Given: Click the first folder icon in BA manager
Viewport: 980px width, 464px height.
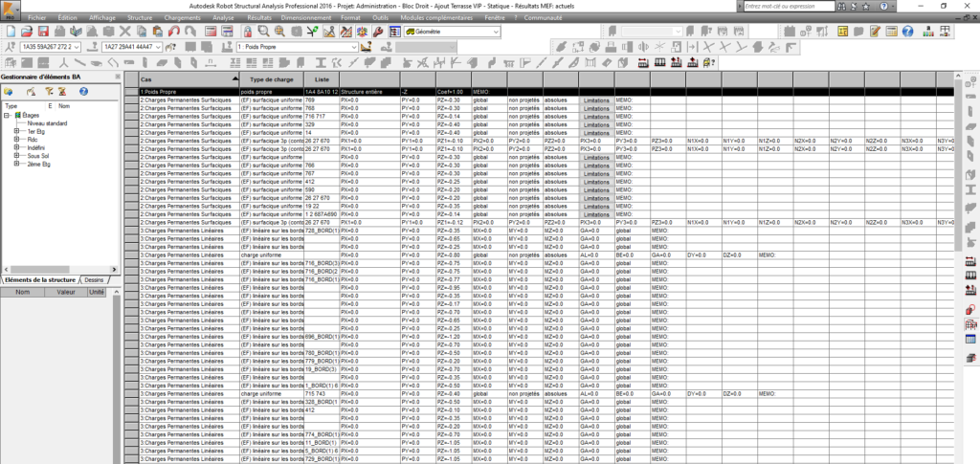Looking at the screenshot, I should pos(9,92).
